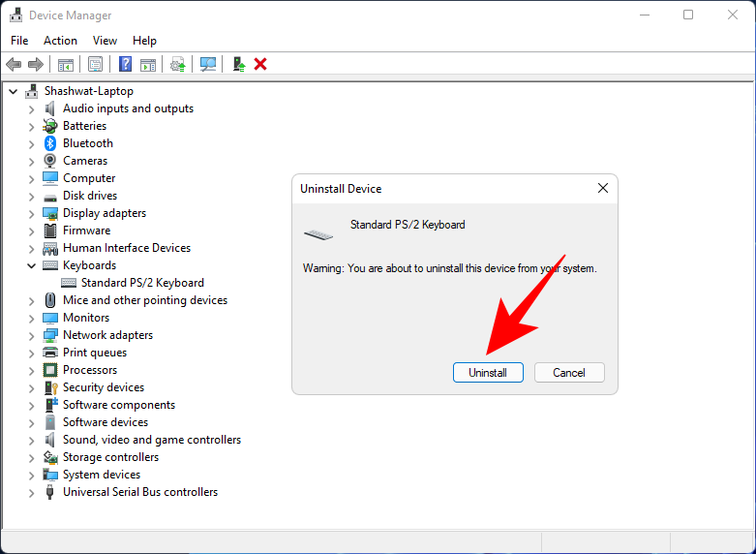Select the Monitors label
Viewport: 756px width, 554px height.
pos(86,318)
